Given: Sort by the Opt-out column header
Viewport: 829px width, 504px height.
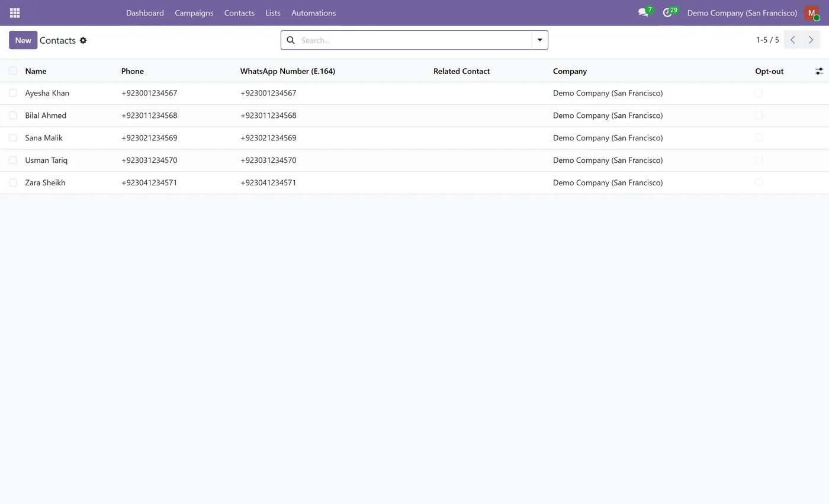Looking at the screenshot, I should coord(769,71).
